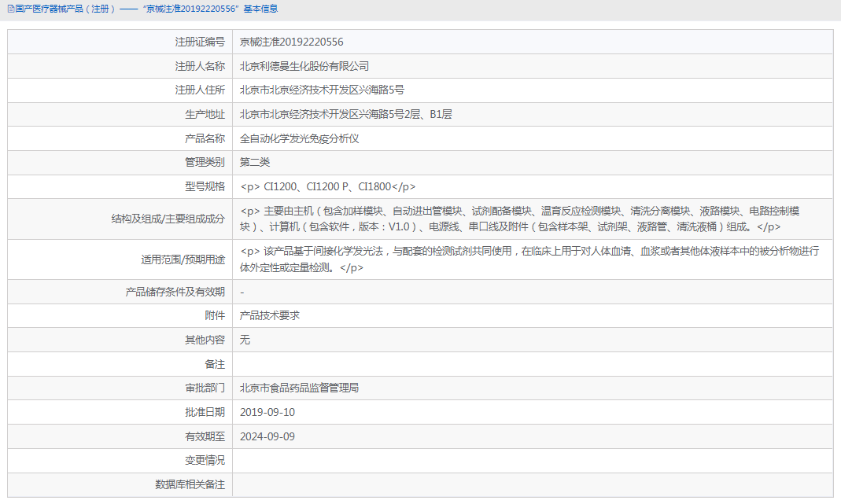841x504 pixels.
Task: Select approval date '2019-09-10'
Action: click(x=267, y=412)
